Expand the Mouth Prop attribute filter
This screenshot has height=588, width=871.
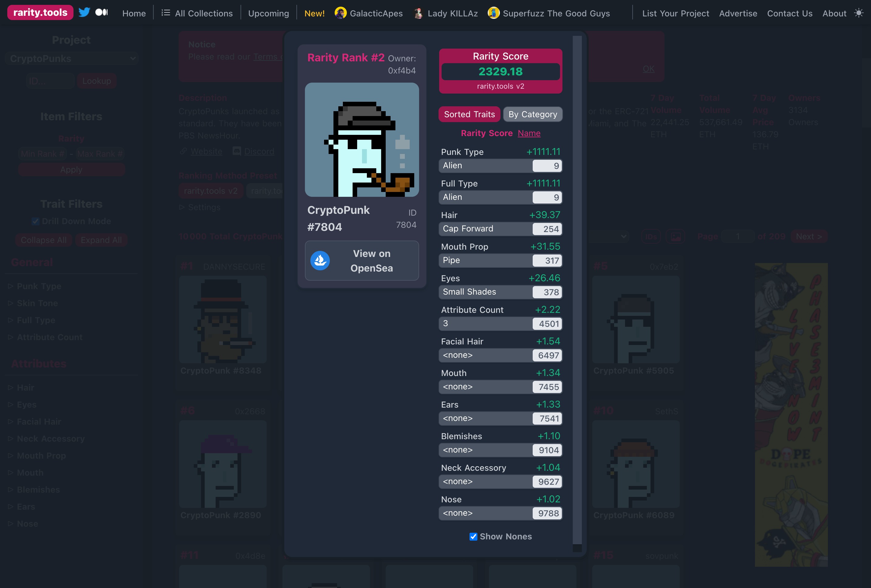(41, 456)
